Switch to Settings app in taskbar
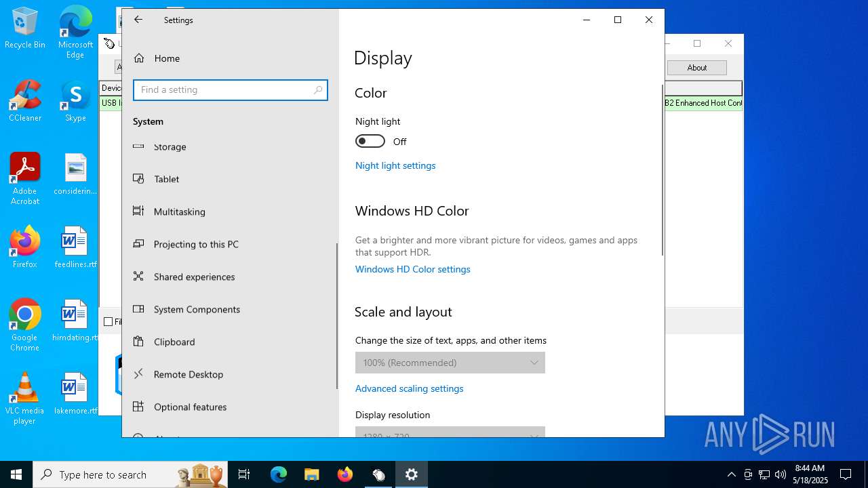The height and width of the screenshot is (488, 868). click(x=412, y=474)
